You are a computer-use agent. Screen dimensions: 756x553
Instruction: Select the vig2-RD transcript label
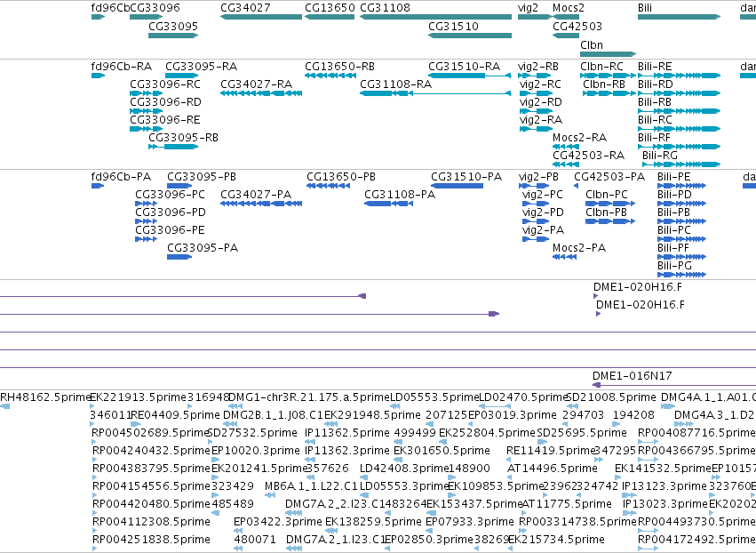tap(540, 102)
